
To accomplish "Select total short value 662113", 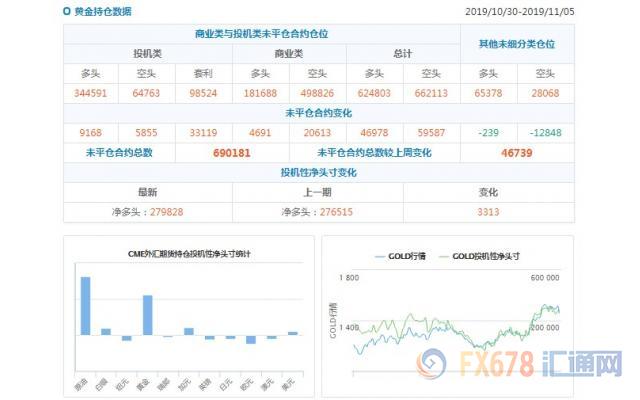I will coord(431,93).
